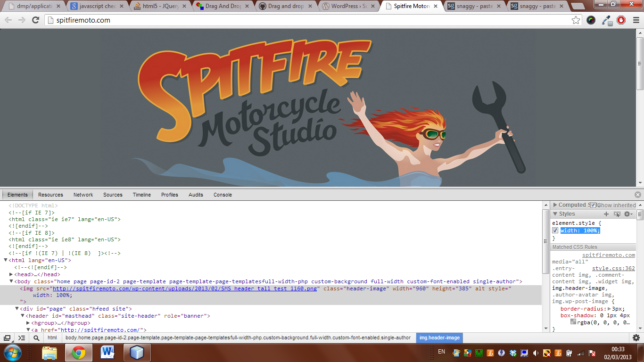644x362 pixels.
Task: Close the DevTools panel
Action: click(x=638, y=195)
